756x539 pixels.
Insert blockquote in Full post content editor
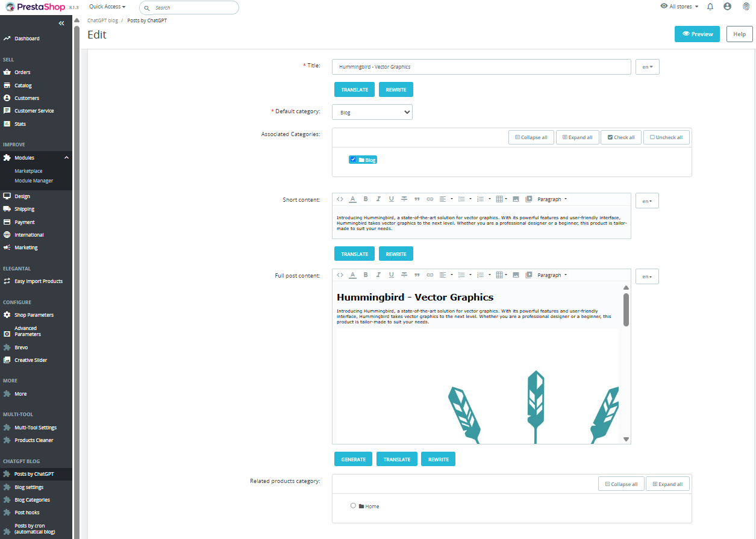(x=417, y=275)
